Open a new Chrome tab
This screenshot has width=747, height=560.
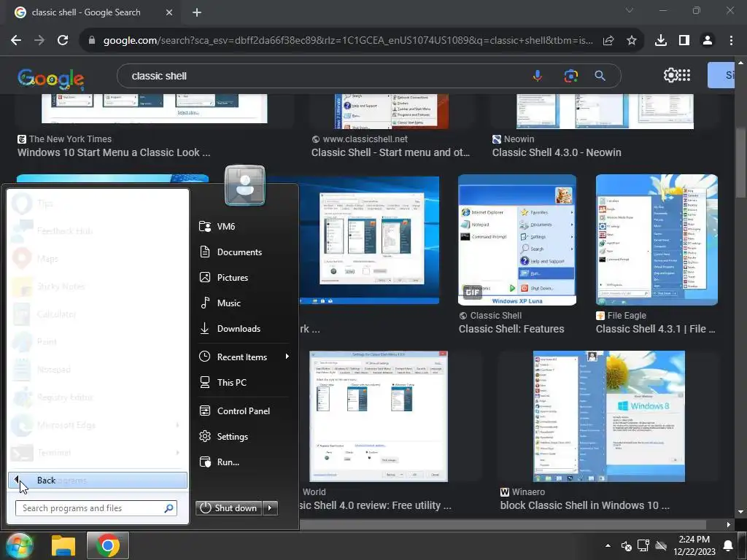point(197,13)
